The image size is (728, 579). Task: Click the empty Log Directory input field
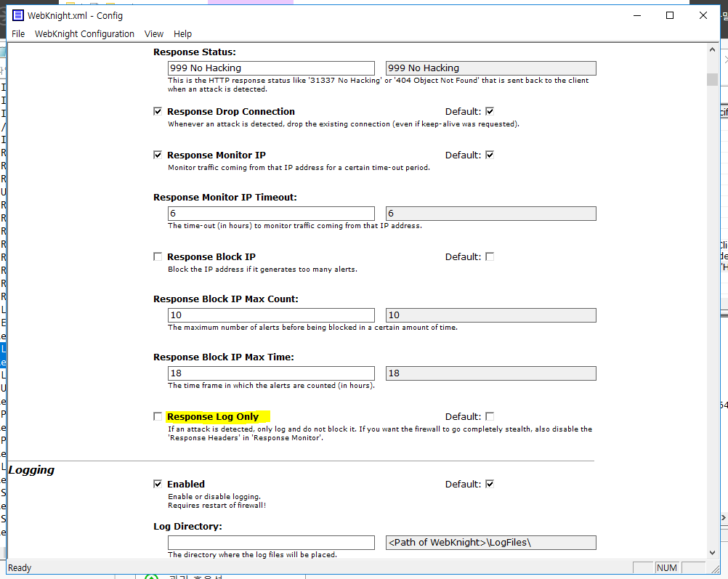271,543
